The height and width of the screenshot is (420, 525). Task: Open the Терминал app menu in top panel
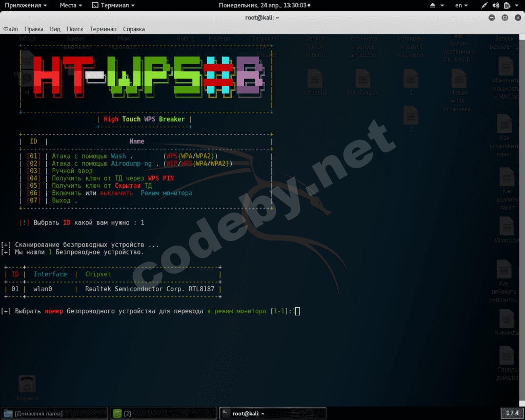(113, 5)
